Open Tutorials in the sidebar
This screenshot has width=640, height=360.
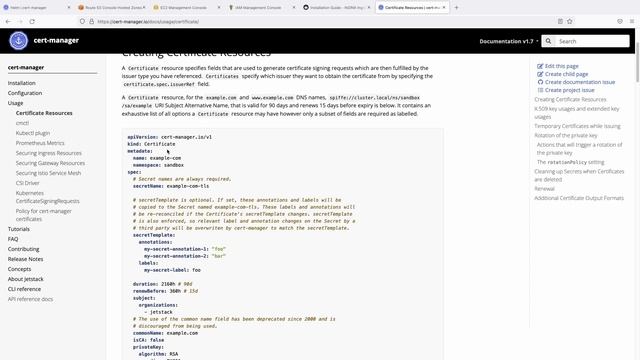18,229
